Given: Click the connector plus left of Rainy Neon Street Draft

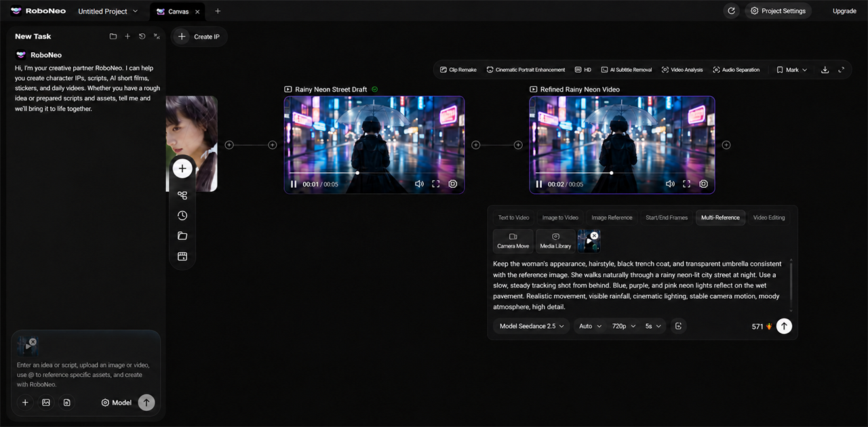Looking at the screenshot, I should [x=273, y=145].
